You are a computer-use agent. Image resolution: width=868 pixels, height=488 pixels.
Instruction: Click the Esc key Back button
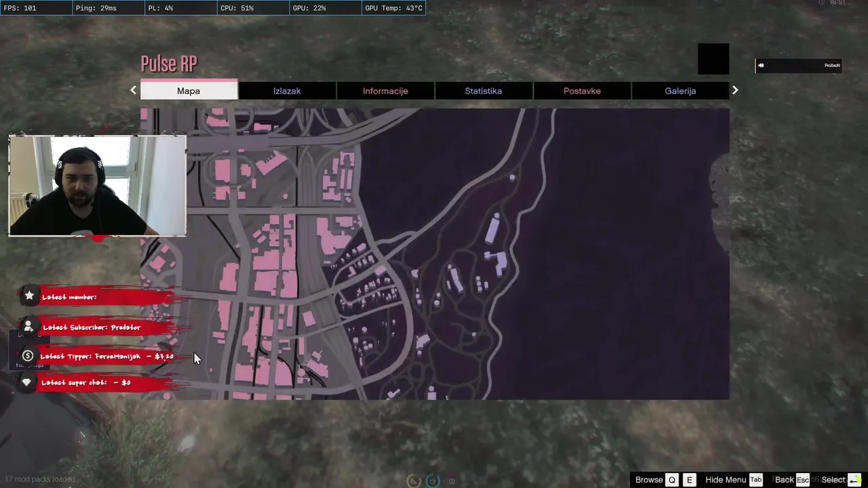(803, 480)
